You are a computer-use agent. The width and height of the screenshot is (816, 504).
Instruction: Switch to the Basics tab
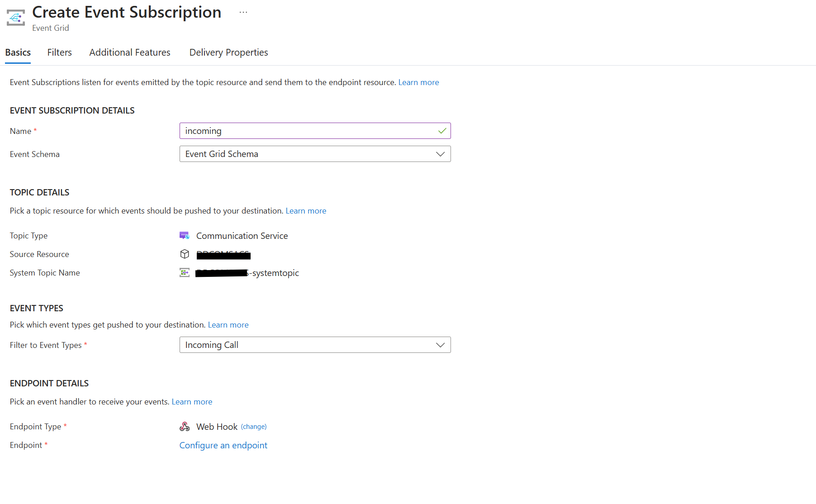(18, 52)
